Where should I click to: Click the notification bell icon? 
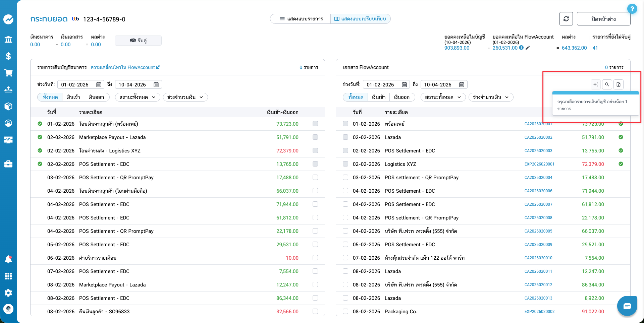pyautogui.click(x=8, y=259)
